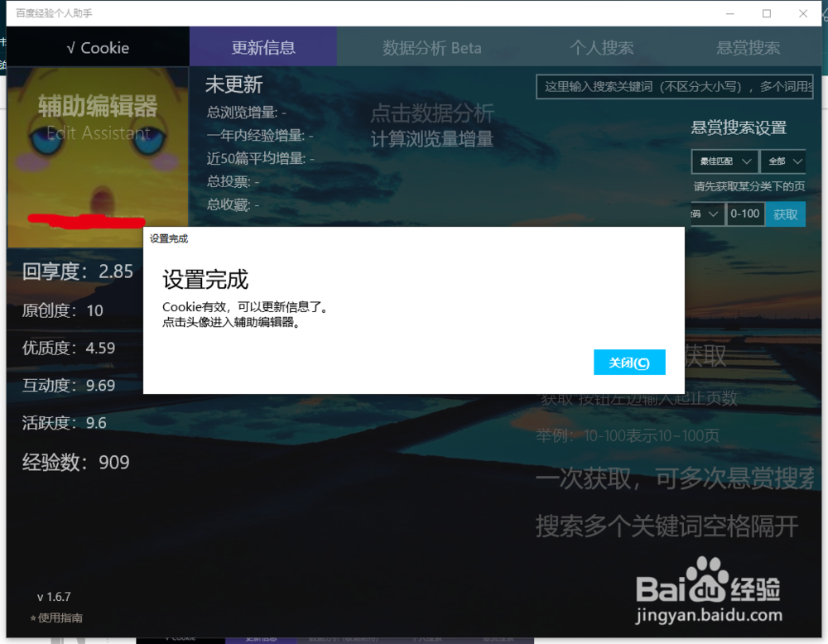Click the 0-100 page range field
The image size is (828, 644).
[745, 214]
